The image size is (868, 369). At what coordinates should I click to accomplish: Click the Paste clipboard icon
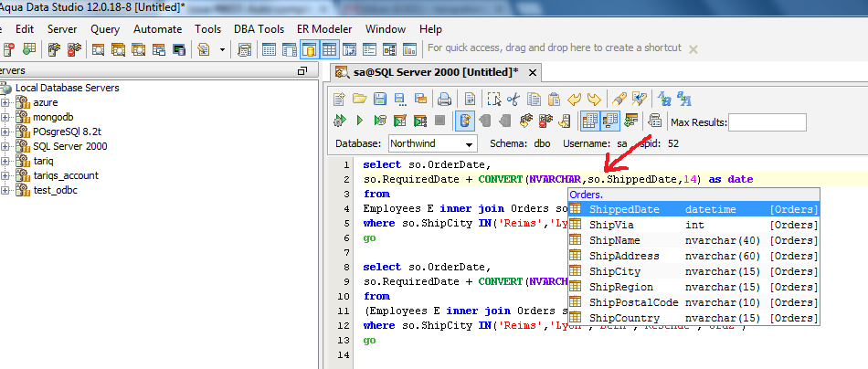[x=554, y=99]
